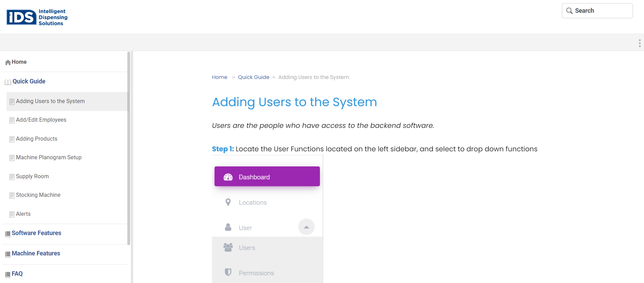The width and height of the screenshot is (644, 283).
Task: Click the Machine Features book icon
Action: pos(8,254)
